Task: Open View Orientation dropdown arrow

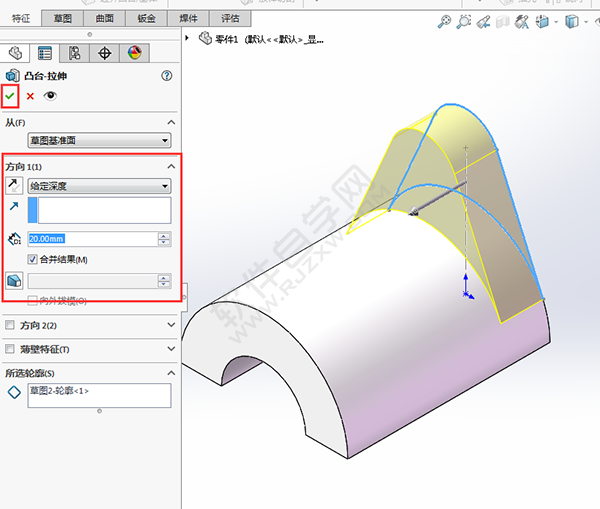Action: [x=556, y=22]
